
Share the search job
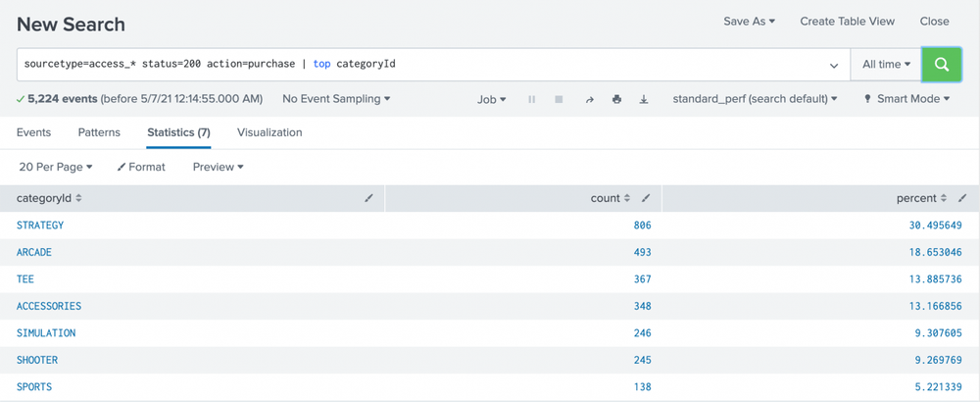click(x=589, y=99)
